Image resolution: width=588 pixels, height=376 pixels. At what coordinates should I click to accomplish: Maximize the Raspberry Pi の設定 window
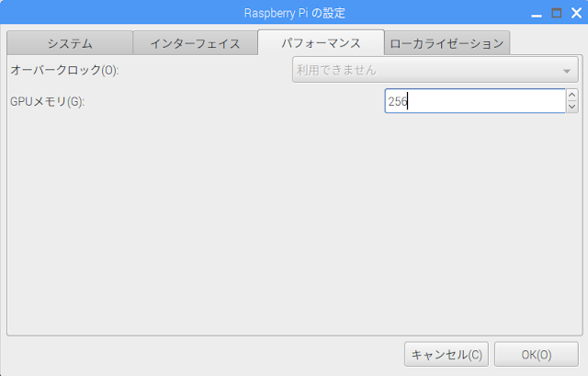(x=557, y=13)
